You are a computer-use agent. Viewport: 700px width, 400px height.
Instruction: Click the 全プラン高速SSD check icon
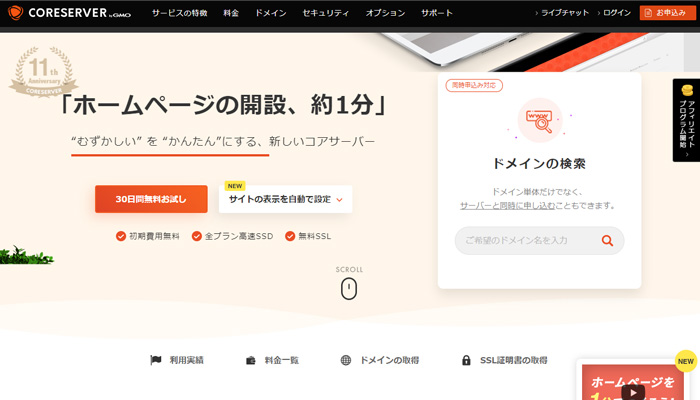pos(196,236)
